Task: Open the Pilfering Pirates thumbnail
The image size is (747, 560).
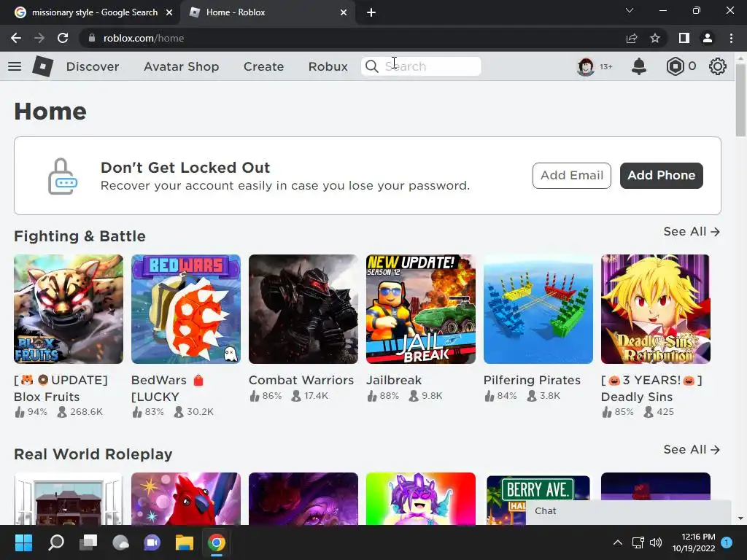Action: (538, 309)
